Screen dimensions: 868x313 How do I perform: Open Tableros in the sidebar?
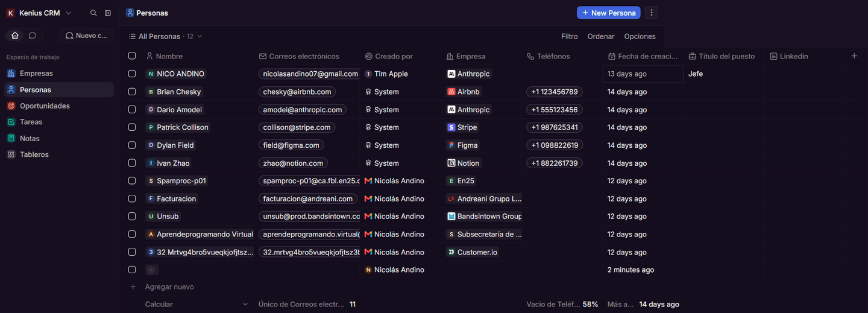click(58, 154)
